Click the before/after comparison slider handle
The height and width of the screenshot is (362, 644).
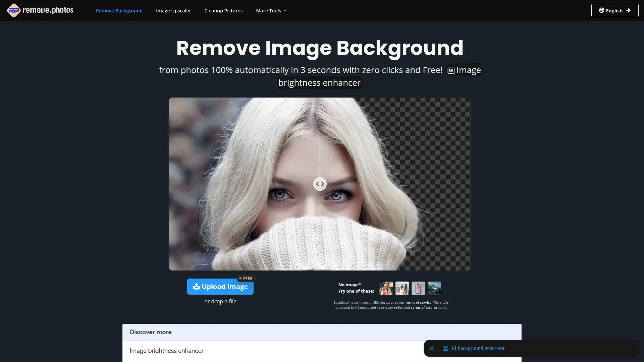tap(320, 184)
